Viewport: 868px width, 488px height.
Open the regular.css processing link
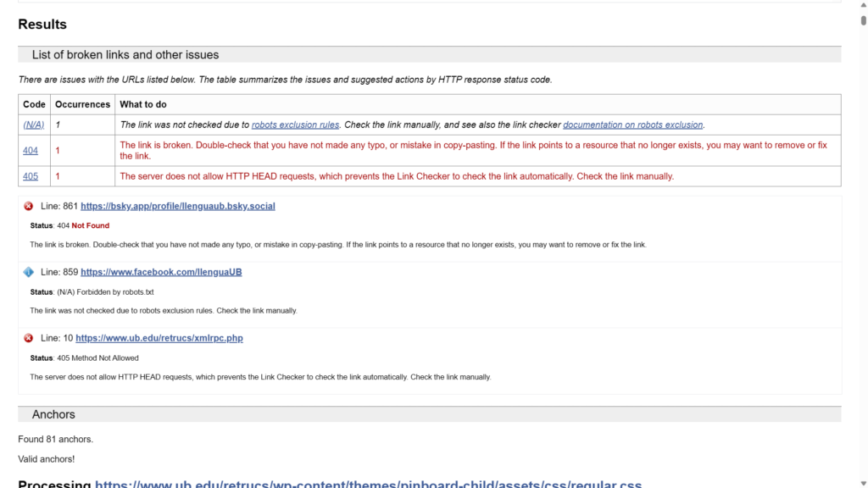coord(368,484)
